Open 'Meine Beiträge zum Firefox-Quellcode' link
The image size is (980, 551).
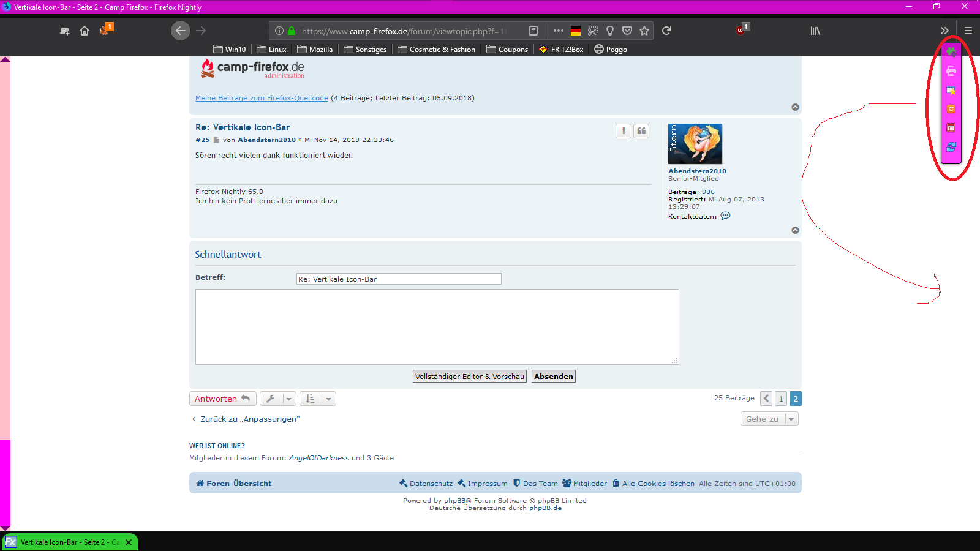pos(262,98)
